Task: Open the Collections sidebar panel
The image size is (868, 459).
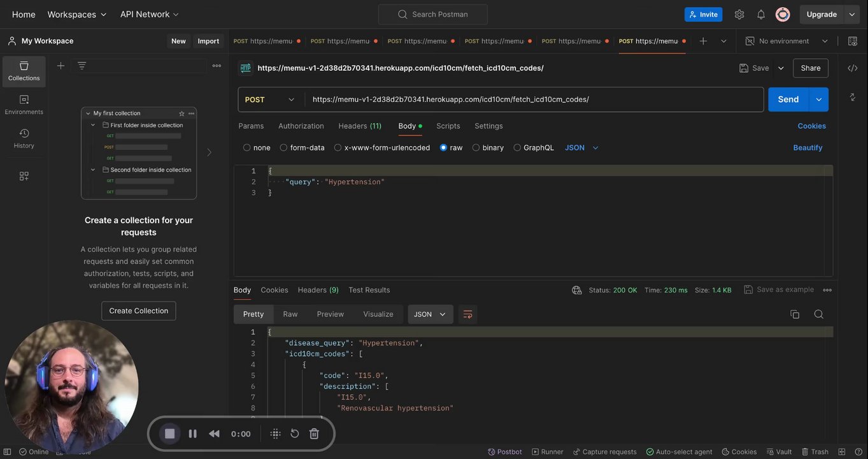Action: (x=24, y=71)
